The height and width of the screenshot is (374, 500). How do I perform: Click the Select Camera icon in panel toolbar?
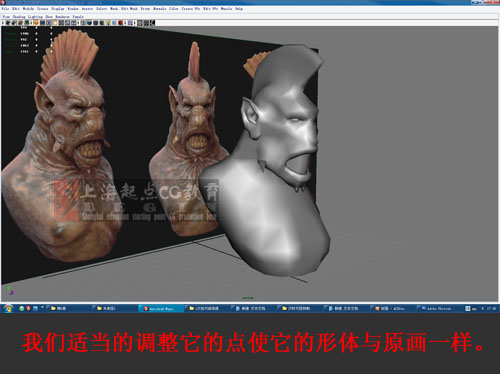pyautogui.click(x=8, y=23)
